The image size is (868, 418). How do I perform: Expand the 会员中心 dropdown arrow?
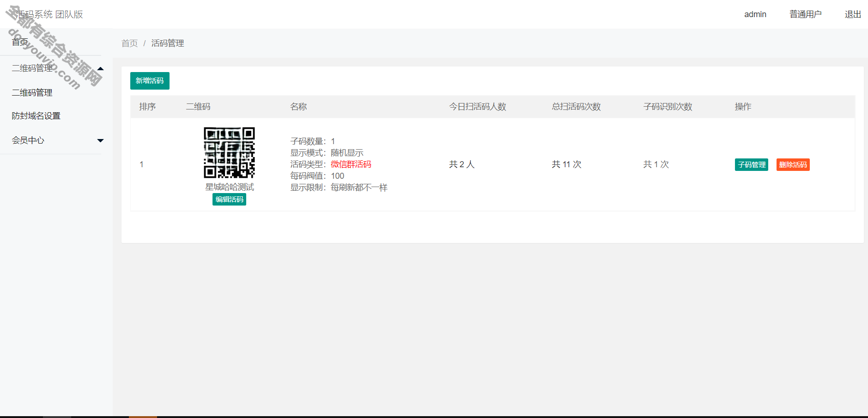coord(100,140)
